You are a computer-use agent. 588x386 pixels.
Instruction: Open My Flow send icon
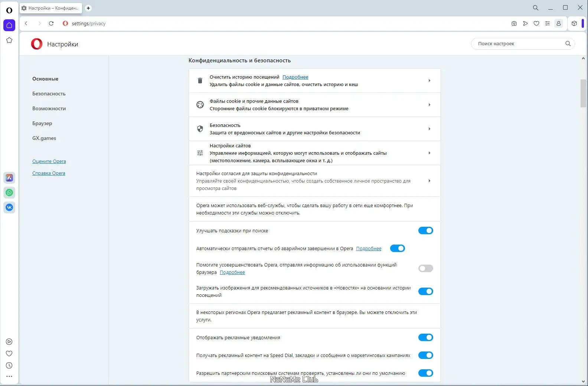[x=525, y=23]
